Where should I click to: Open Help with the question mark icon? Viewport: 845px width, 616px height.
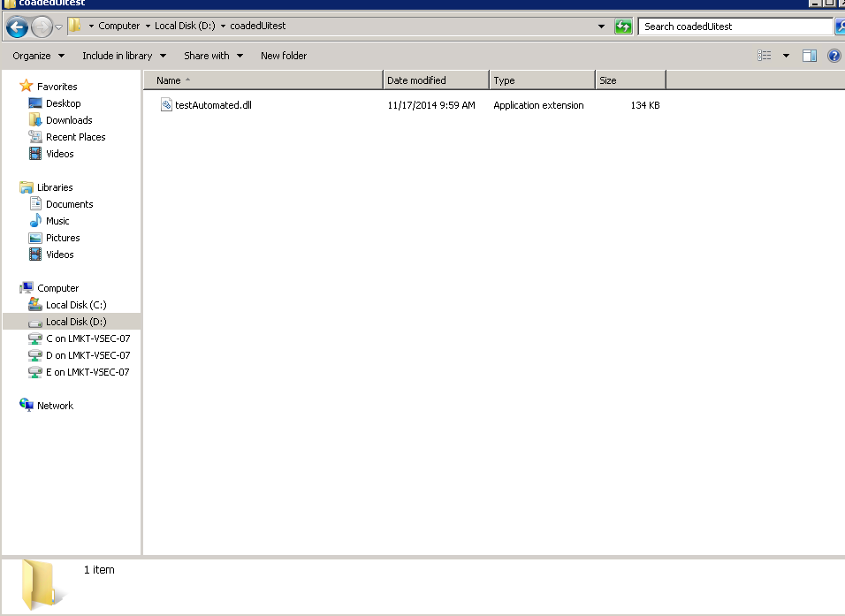pos(834,56)
